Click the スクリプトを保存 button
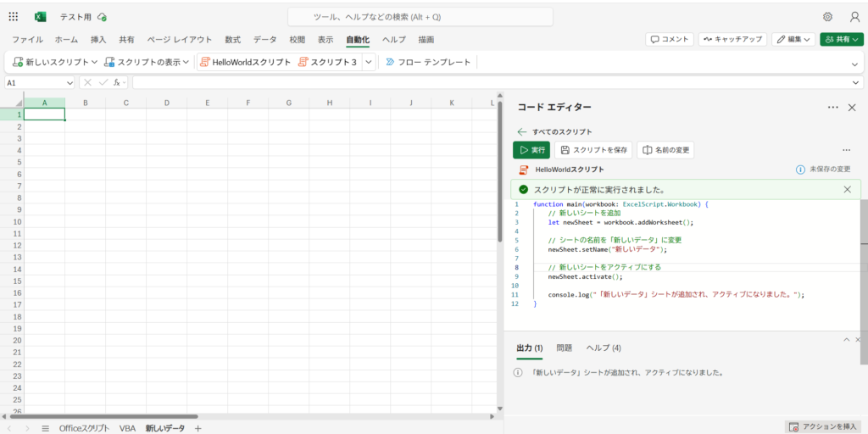868x434 pixels. (593, 150)
